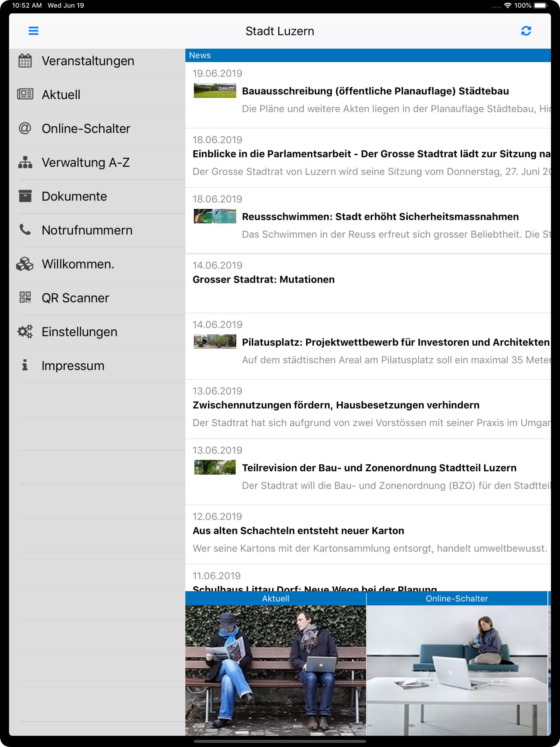
Task: Toggle the hamburger menu icon
Action: [x=33, y=31]
